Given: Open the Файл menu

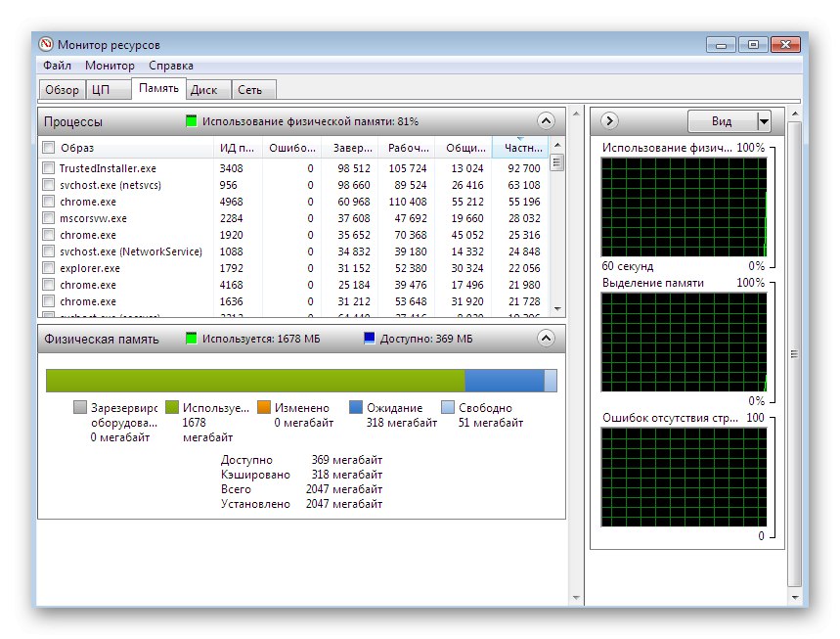Looking at the screenshot, I should 57,66.
